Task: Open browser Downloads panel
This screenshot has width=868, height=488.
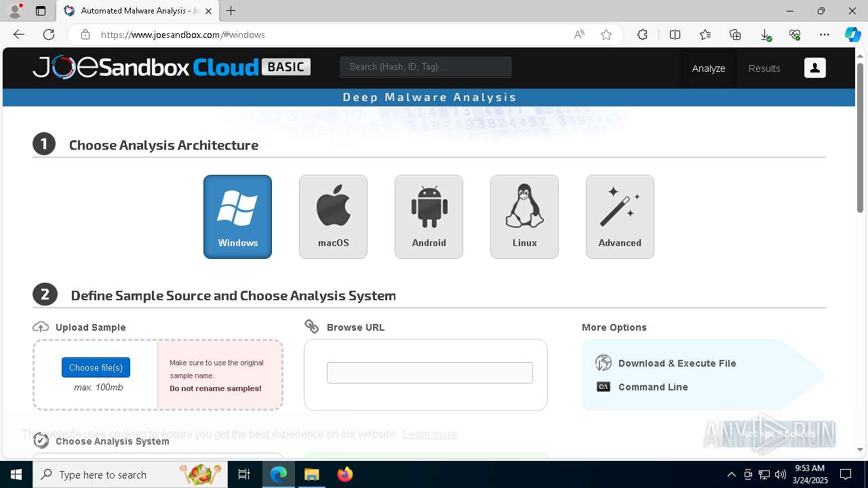Action: pos(765,35)
